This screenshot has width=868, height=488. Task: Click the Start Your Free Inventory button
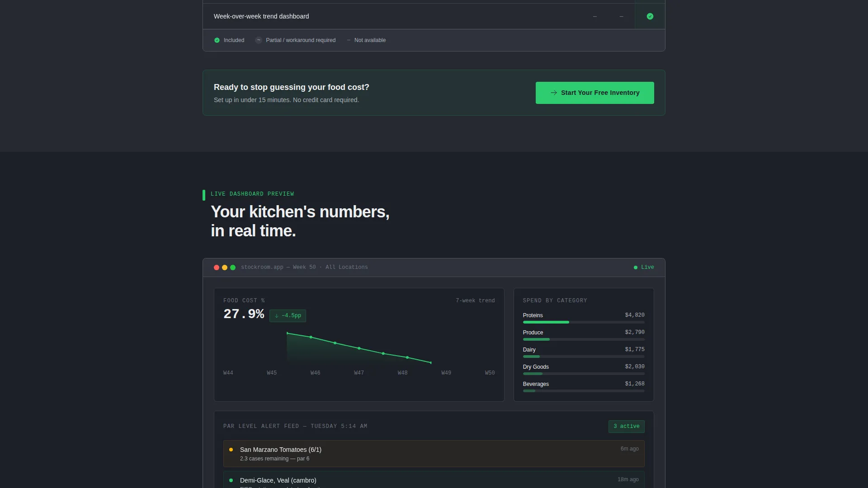(x=594, y=93)
